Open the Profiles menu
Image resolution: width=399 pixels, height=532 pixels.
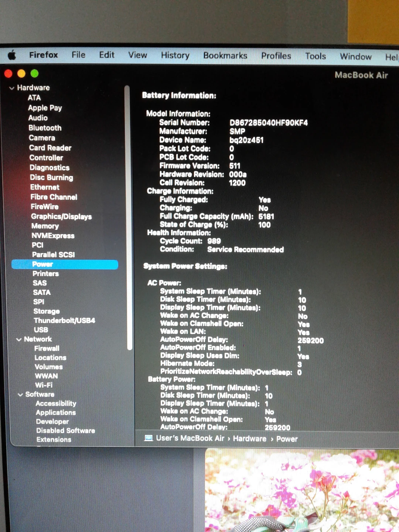click(x=276, y=56)
